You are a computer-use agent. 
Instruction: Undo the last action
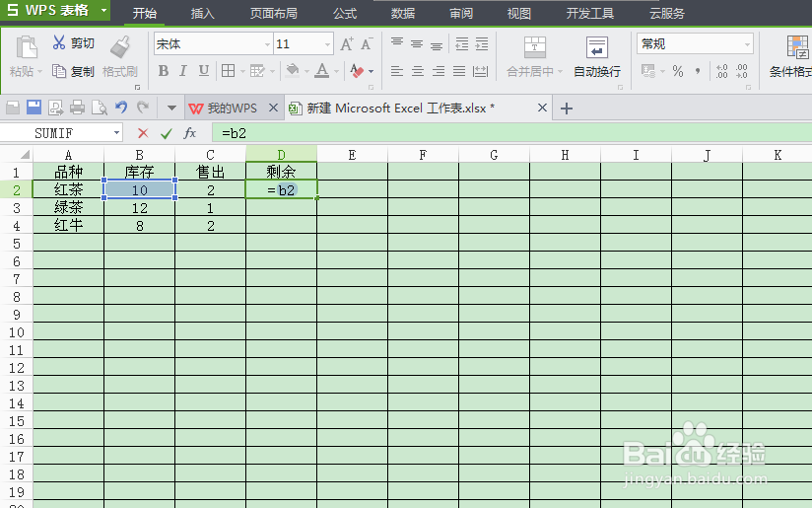coord(121,108)
